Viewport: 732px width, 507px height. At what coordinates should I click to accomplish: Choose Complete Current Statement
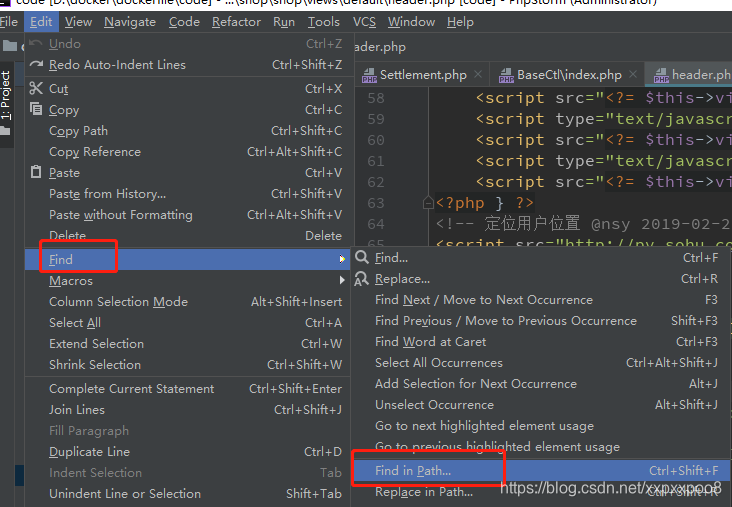click(x=187, y=389)
